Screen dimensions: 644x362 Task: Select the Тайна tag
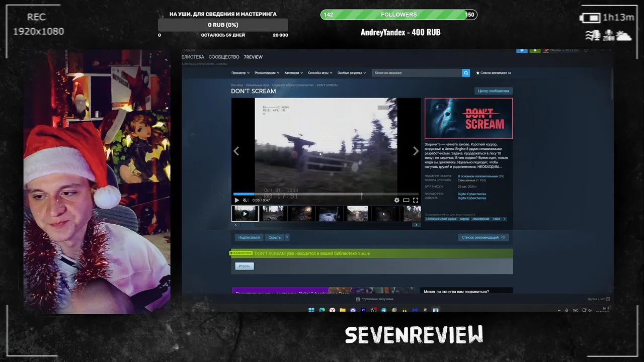[x=497, y=219]
